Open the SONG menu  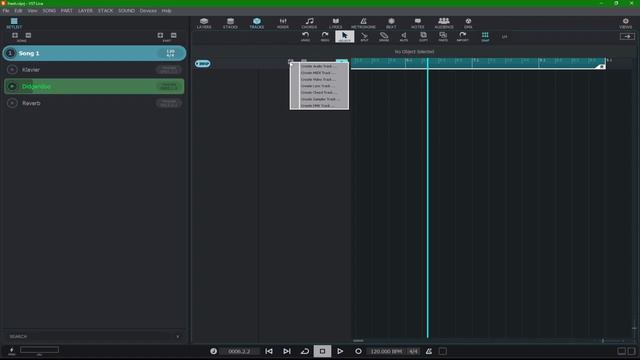click(49, 11)
